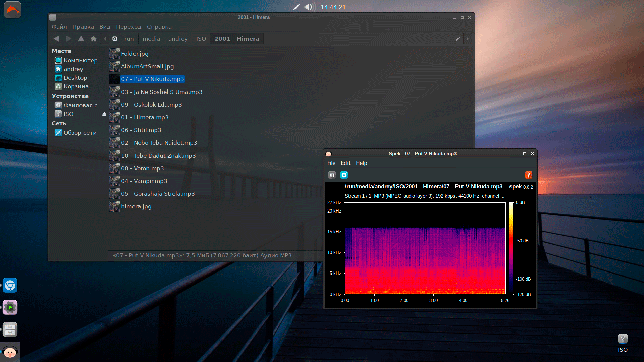Open Spek's Edit menu
Viewport: 644px width, 362px height.
pos(345,163)
